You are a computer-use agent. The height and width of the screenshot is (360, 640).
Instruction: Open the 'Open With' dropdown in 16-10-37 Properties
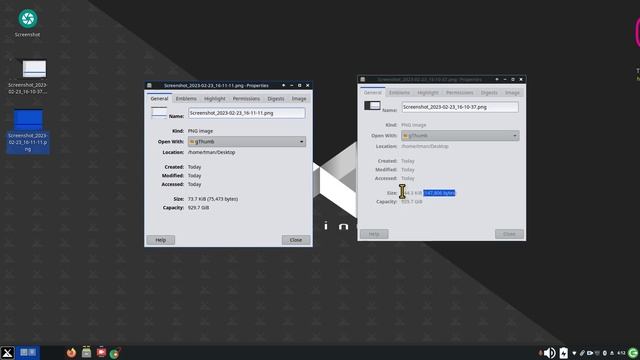click(x=460, y=136)
